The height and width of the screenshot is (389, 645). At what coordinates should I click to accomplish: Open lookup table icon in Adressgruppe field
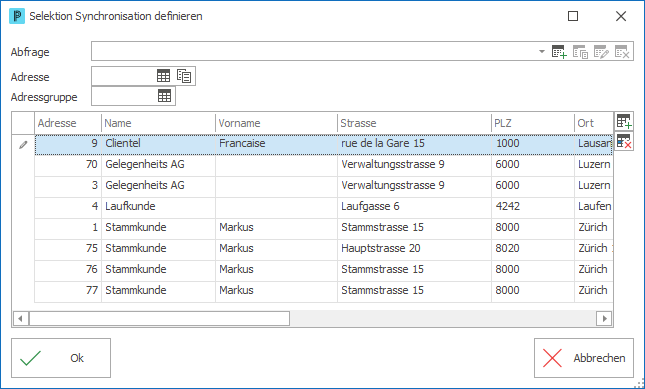pos(165,96)
